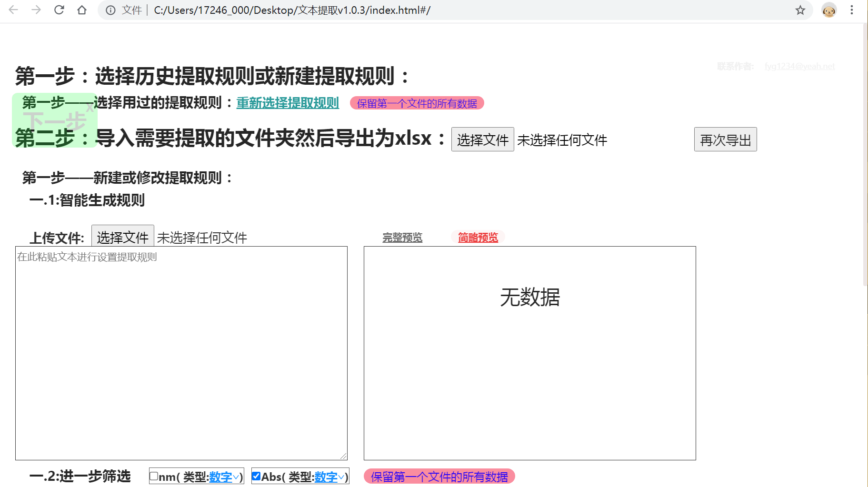Click the lower pink 保留第一个文件的所有数据 pill
868x487 pixels.
click(439, 477)
